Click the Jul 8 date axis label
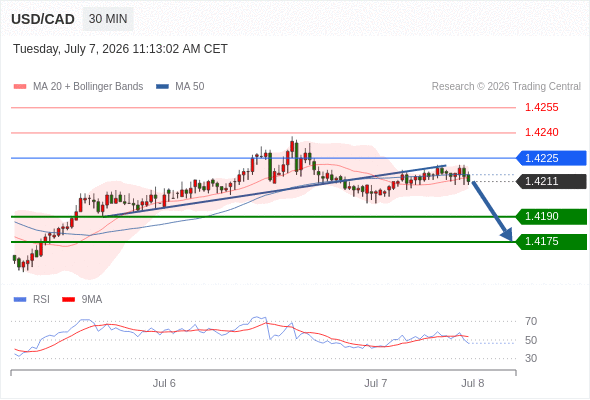590x400 pixels. (473, 383)
